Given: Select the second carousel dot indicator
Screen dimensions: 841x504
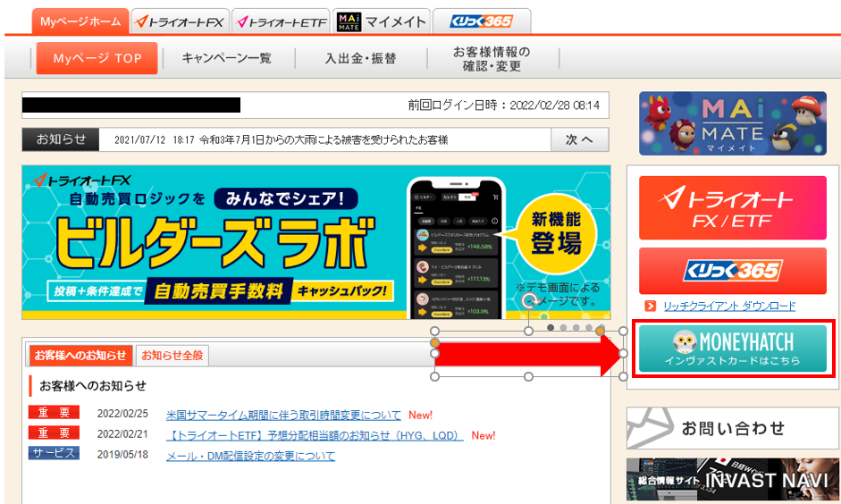Looking at the screenshot, I should (563, 327).
